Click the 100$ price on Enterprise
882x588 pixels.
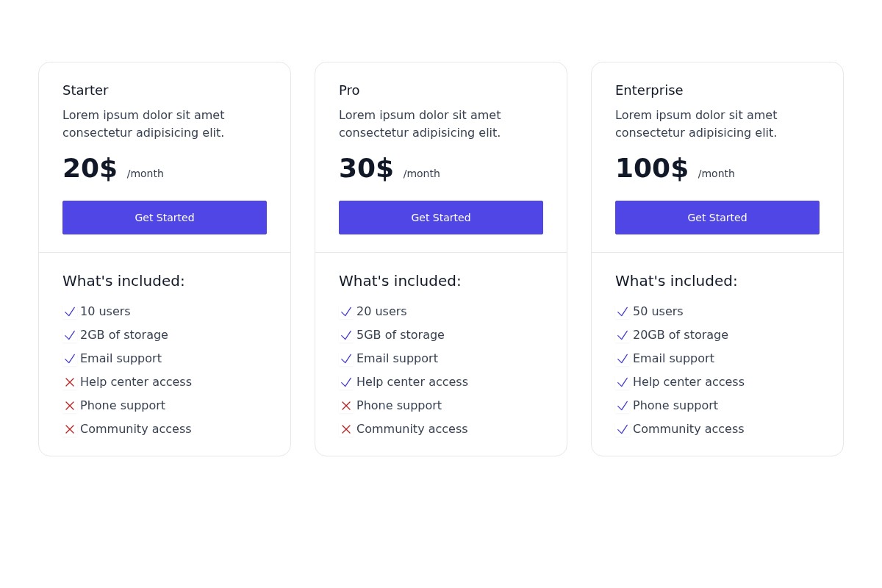coord(652,168)
